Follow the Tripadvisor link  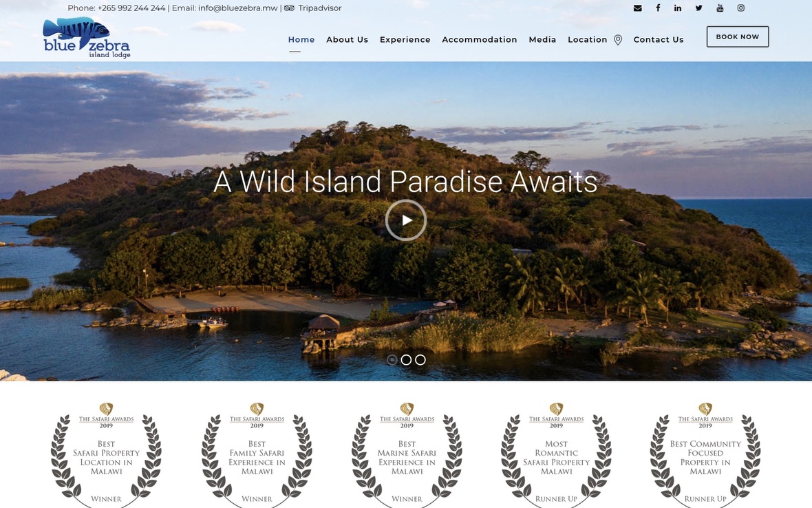point(319,8)
